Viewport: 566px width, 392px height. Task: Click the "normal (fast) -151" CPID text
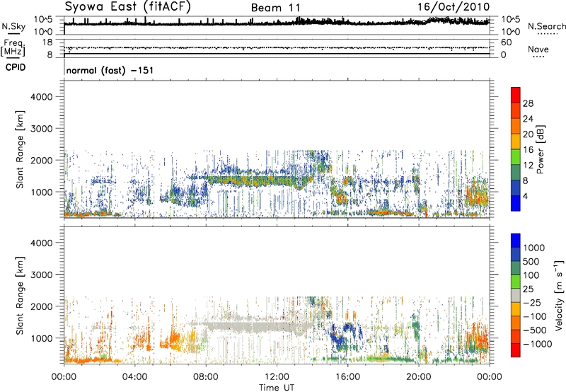point(110,70)
